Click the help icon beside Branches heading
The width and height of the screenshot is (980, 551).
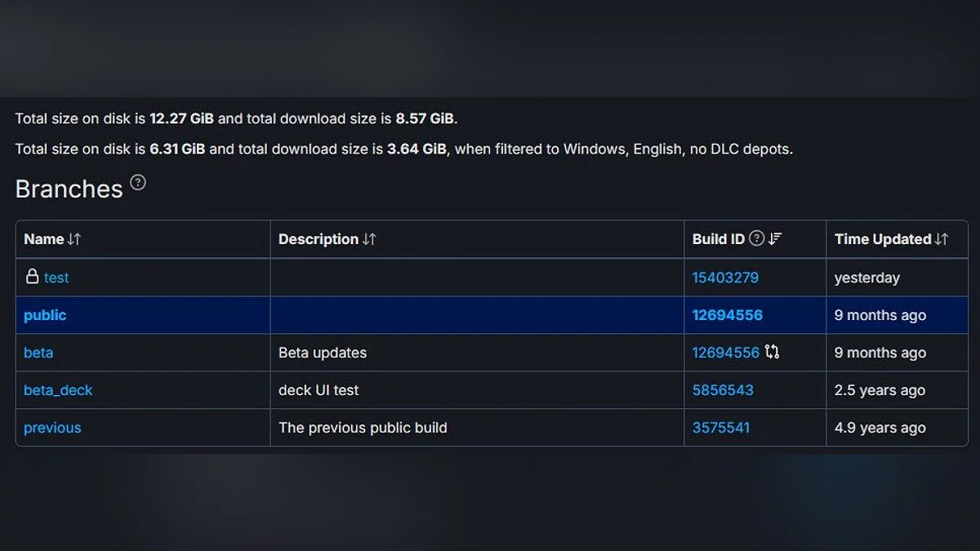click(138, 182)
